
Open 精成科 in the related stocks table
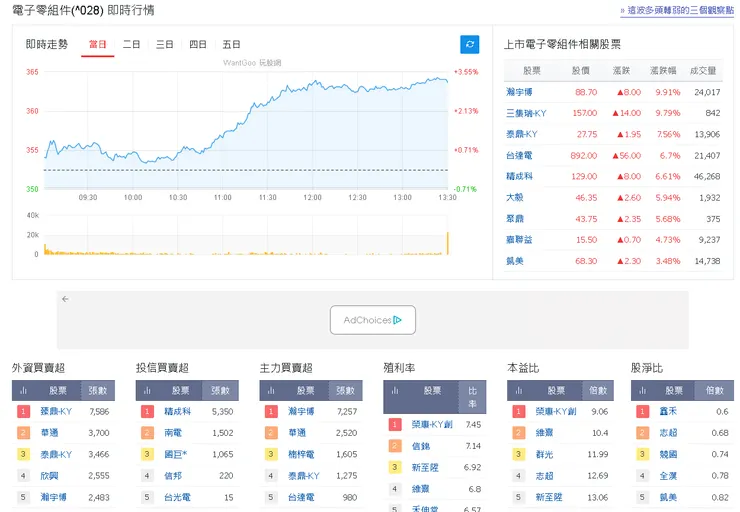[x=519, y=176]
